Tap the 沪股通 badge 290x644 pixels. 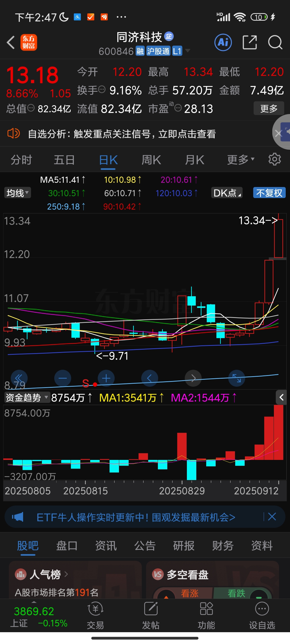click(158, 51)
